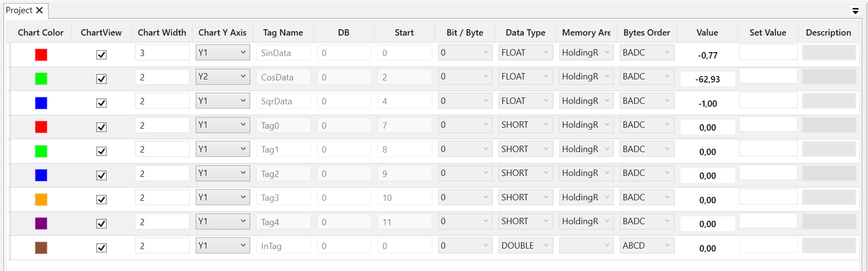Open the panel options arrow at top right
This screenshot has width=868, height=271.
(x=855, y=11)
